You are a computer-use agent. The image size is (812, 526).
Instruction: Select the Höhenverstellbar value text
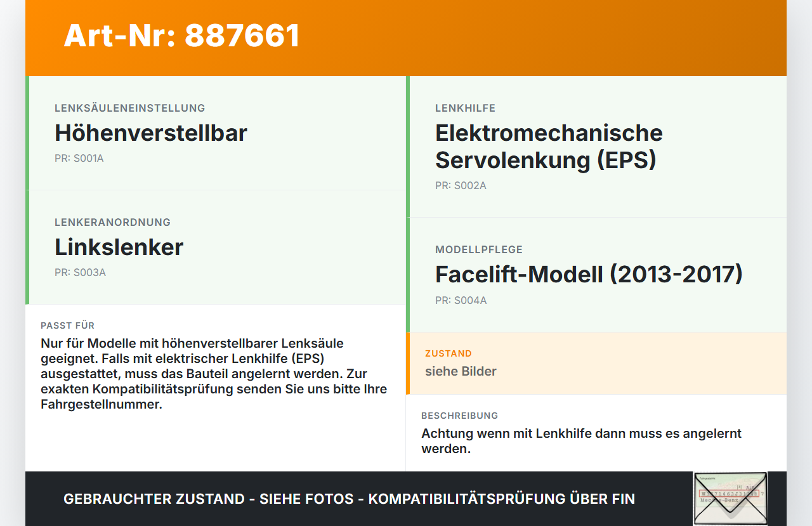pyautogui.click(x=151, y=133)
